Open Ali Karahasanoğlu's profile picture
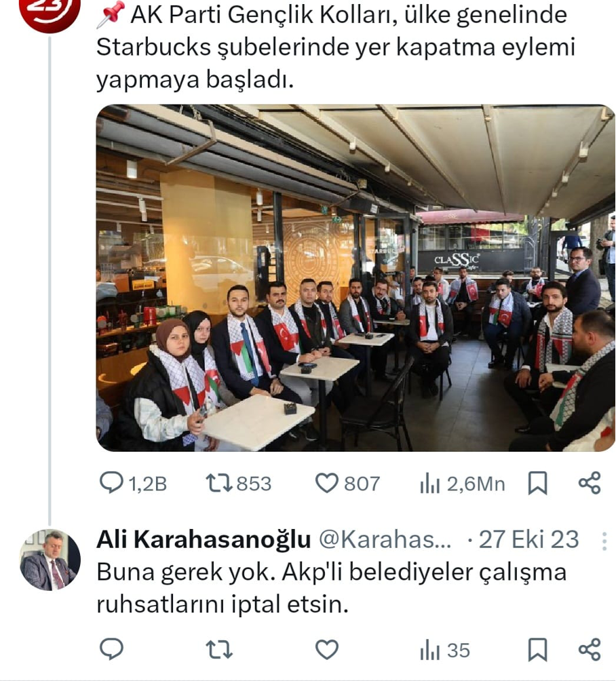The image size is (616, 681). (50, 560)
